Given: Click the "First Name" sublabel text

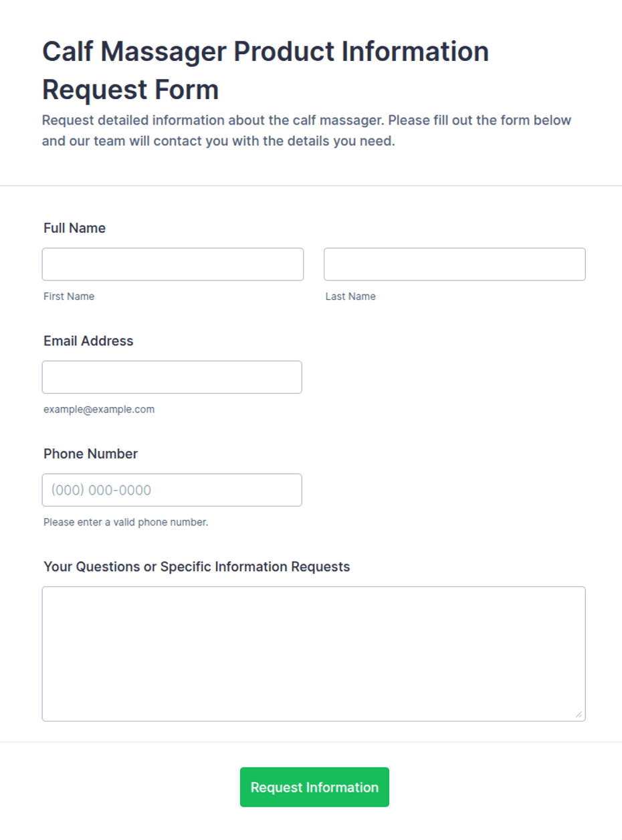Looking at the screenshot, I should point(69,297).
